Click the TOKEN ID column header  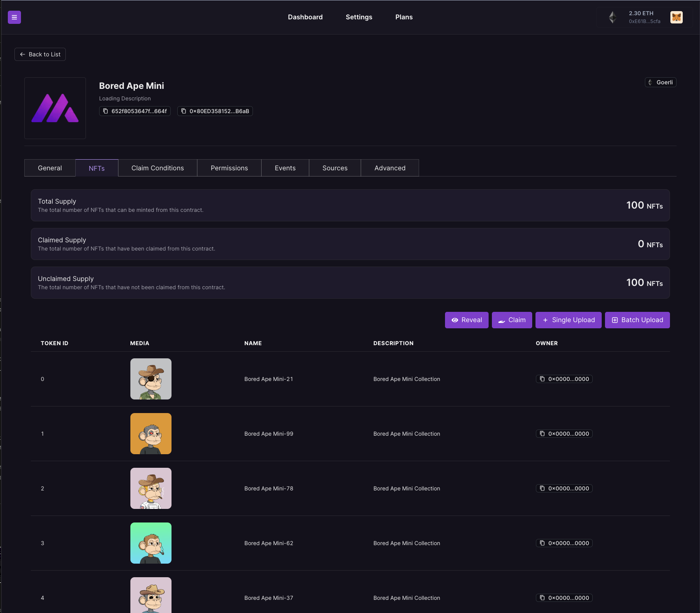pos(54,343)
